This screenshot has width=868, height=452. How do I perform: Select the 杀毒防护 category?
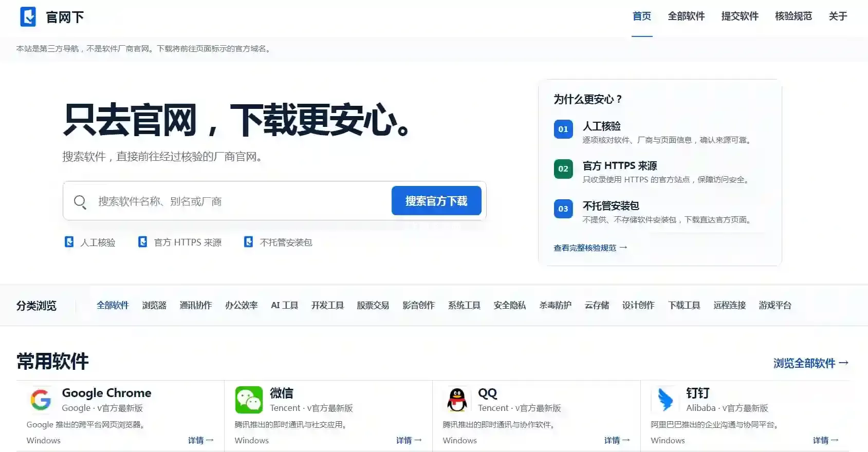556,305
